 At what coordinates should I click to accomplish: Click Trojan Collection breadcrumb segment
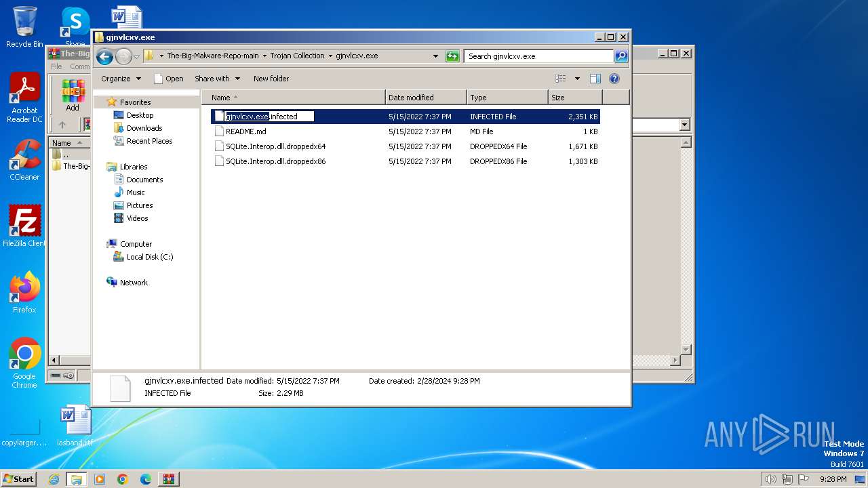coord(297,56)
